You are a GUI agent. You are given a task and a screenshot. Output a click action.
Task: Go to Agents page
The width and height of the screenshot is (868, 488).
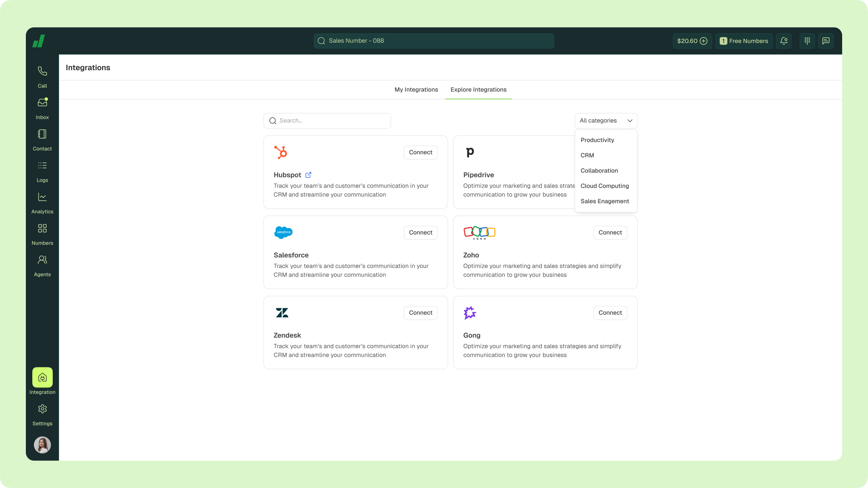(x=42, y=266)
